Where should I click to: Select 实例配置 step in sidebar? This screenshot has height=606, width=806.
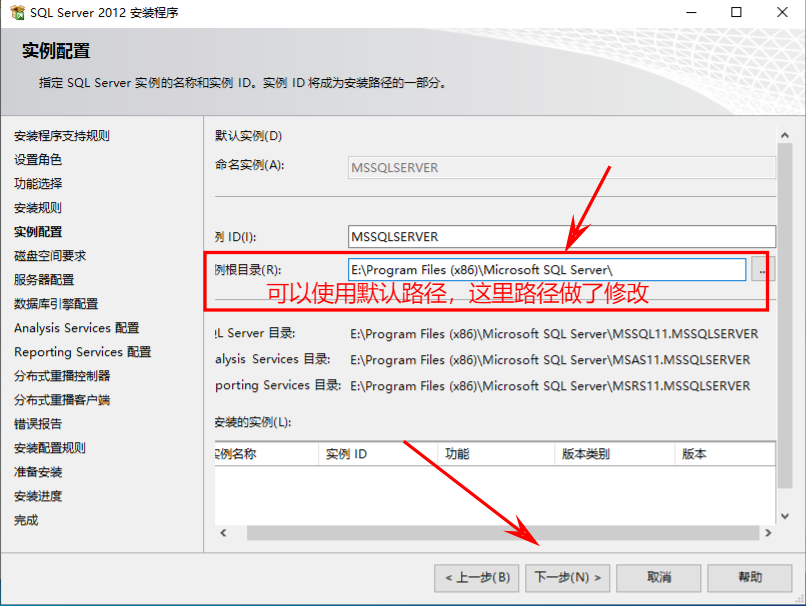coord(38,232)
